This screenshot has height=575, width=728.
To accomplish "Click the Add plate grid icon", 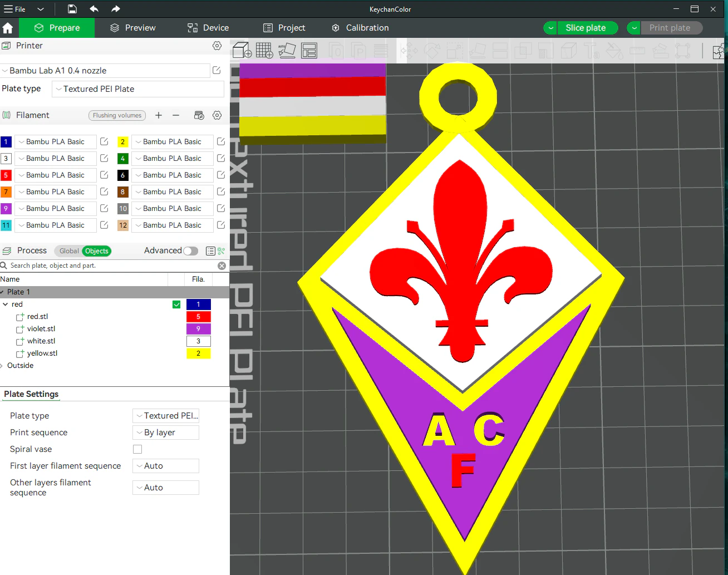I will (264, 50).
